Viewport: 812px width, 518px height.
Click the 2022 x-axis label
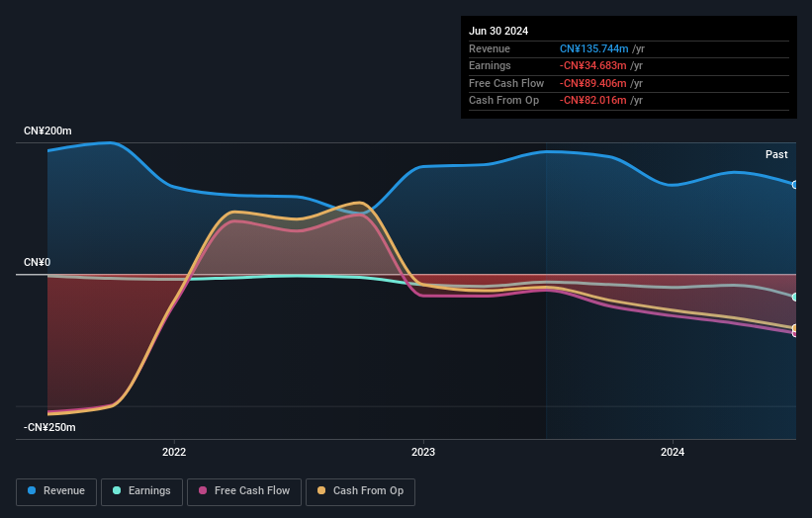pyautogui.click(x=174, y=453)
